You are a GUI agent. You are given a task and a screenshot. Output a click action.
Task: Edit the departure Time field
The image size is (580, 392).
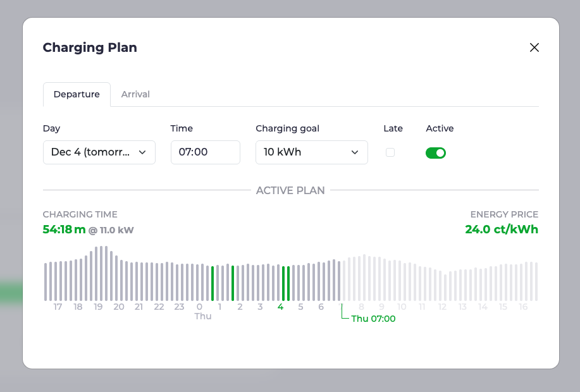click(205, 152)
